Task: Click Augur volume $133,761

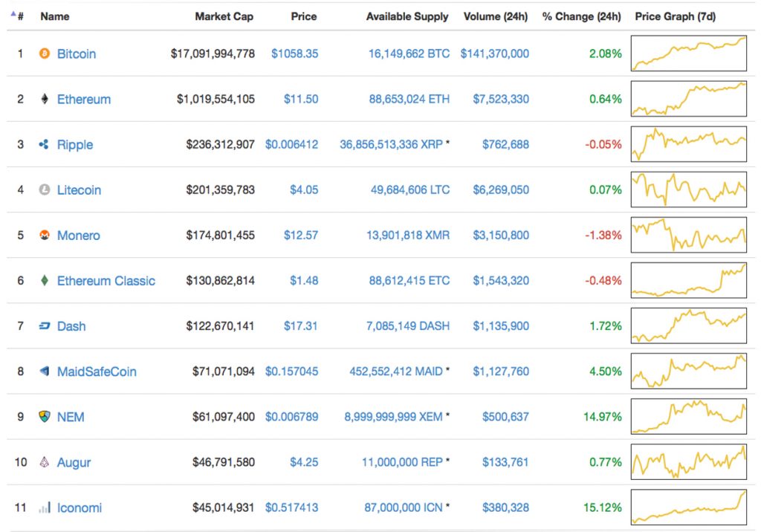Action: click(505, 462)
